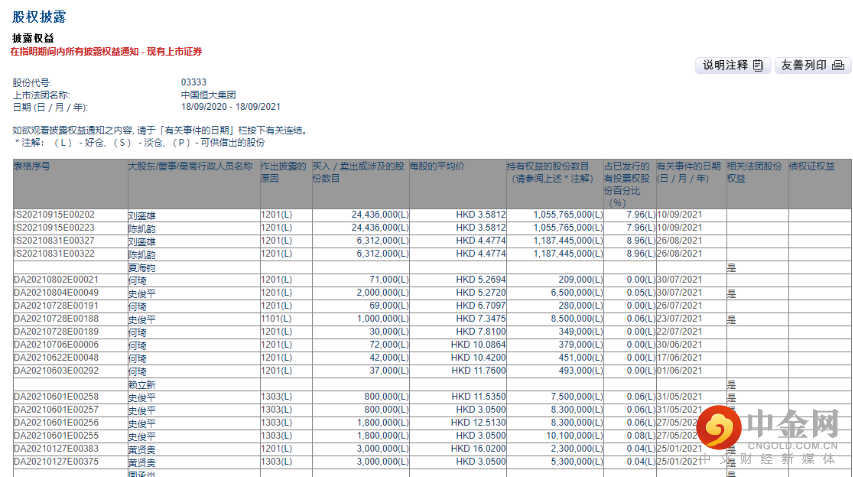
Task: Open form DA20210622E00048
Action: (56, 358)
